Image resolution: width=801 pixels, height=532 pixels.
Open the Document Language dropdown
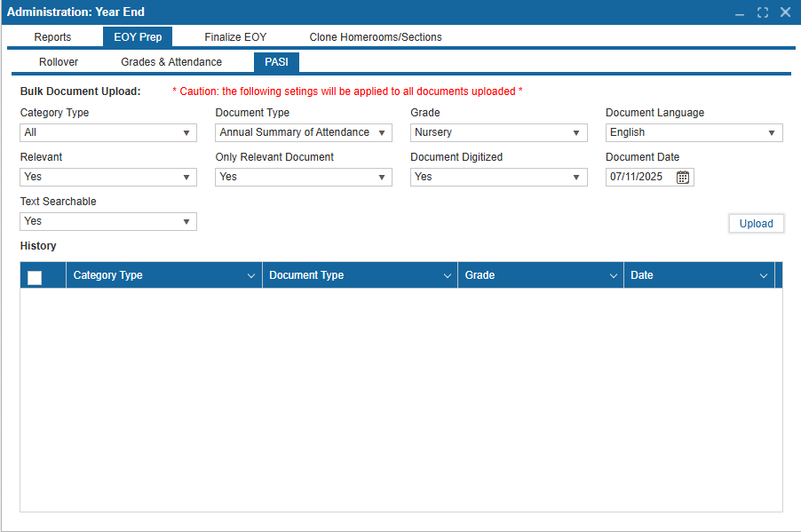click(694, 132)
